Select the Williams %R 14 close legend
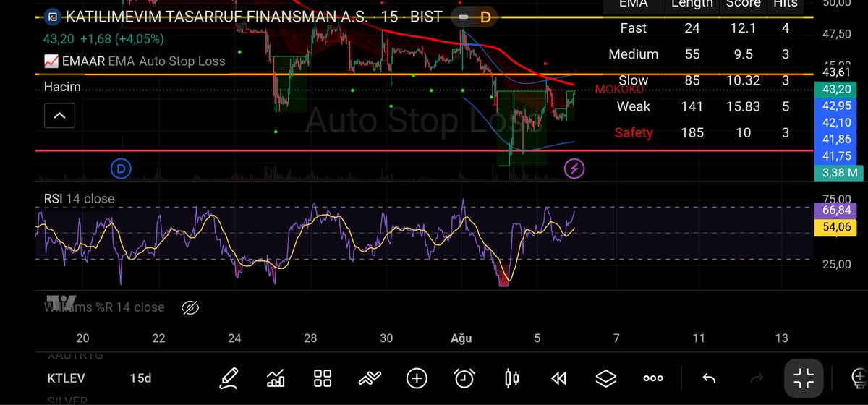Screen dimensions: 868x405 click(x=104, y=307)
